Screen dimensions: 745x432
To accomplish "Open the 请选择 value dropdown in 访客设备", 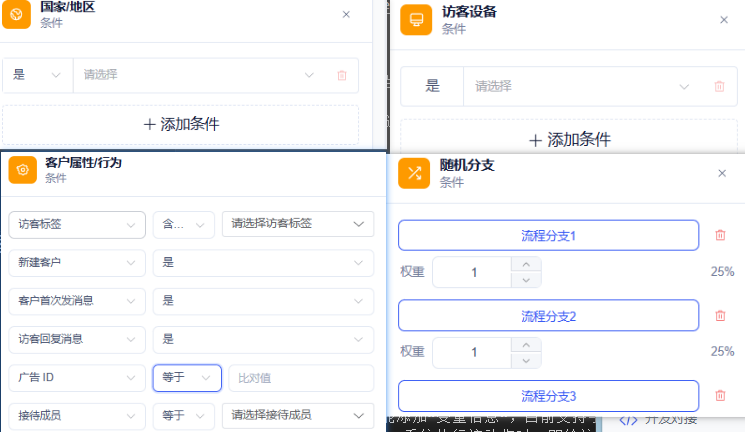I will (x=582, y=86).
